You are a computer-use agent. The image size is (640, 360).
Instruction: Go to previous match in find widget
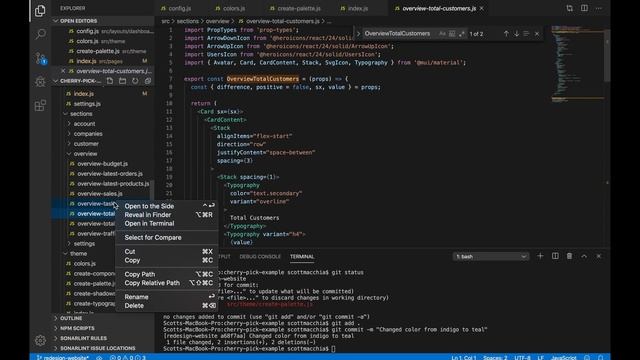coord(506,34)
